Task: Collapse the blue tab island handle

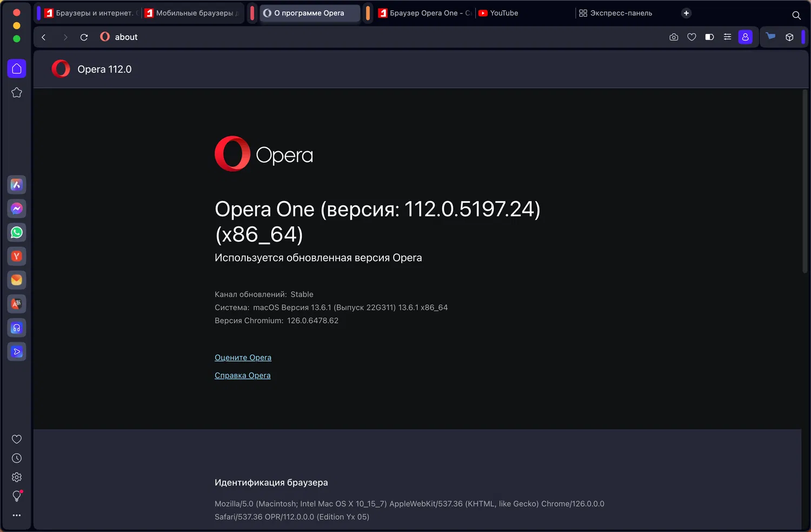Action: coord(38,13)
